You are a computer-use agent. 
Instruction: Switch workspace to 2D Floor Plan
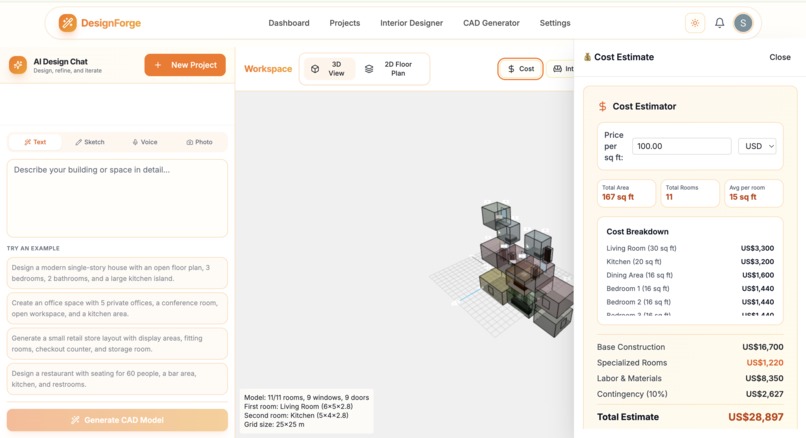point(392,69)
